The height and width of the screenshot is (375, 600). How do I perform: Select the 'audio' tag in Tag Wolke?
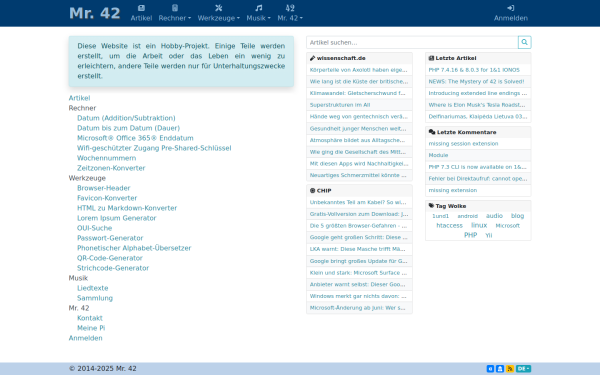click(494, 216)
